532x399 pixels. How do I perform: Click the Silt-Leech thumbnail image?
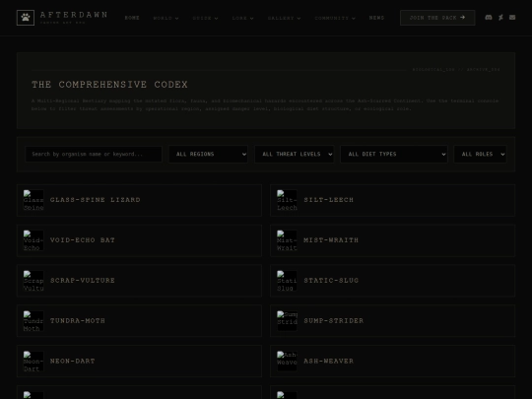(x=287, y=200)
